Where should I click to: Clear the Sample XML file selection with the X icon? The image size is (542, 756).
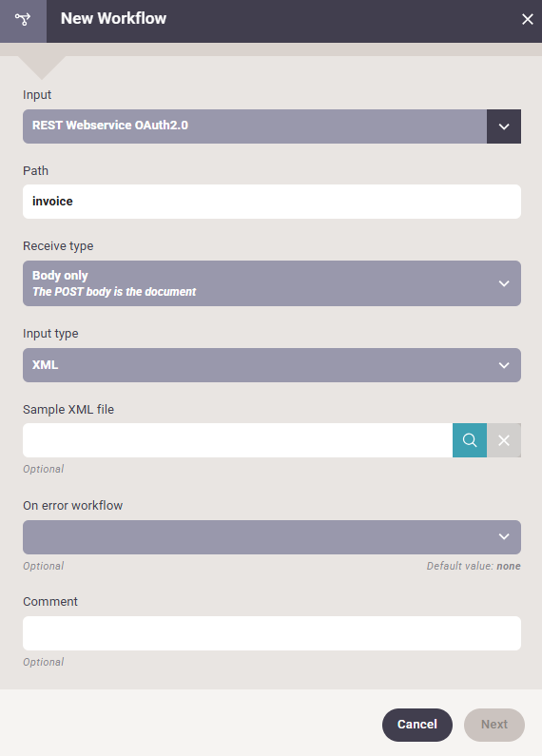point(504,440)
